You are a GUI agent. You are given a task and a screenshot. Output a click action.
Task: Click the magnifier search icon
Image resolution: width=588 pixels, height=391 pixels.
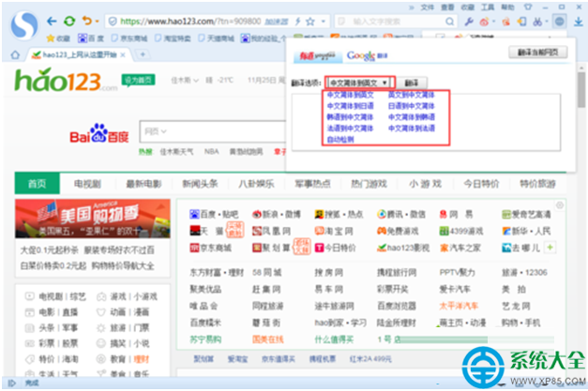click(x=449, y=22)
